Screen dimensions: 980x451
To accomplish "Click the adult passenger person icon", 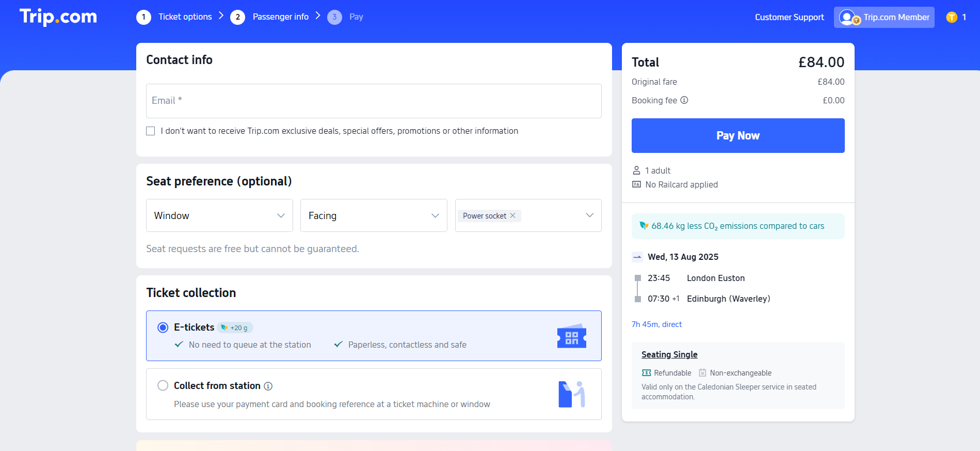I will tap(637, 170).
